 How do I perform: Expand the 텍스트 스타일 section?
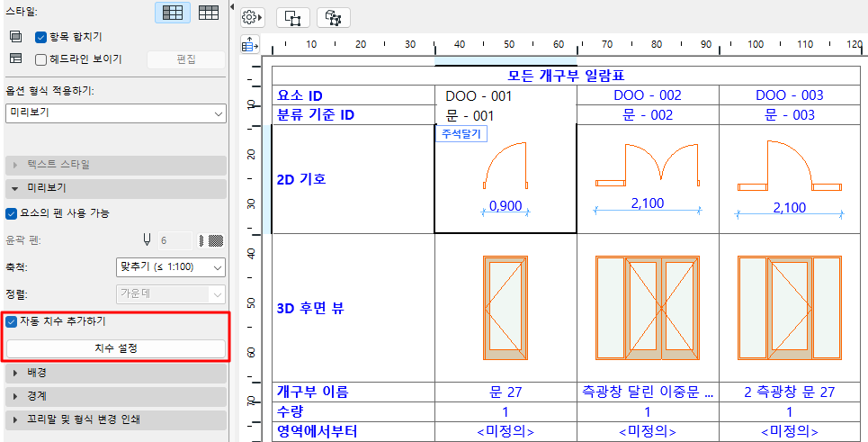pyautogui.click(x=116, y=165)
